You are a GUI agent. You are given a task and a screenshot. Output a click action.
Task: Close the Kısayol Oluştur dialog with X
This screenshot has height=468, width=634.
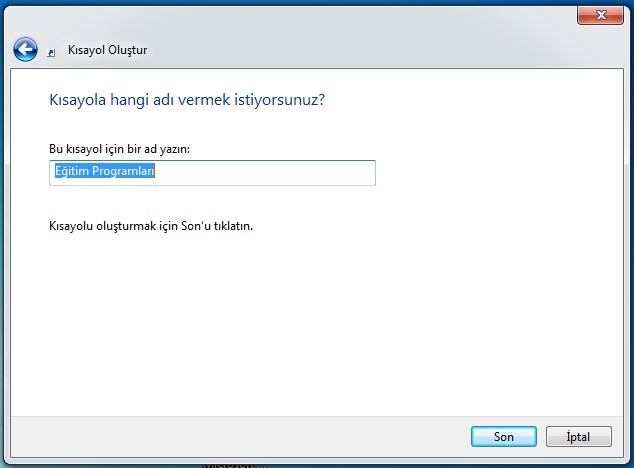click(x=602, y=15)
